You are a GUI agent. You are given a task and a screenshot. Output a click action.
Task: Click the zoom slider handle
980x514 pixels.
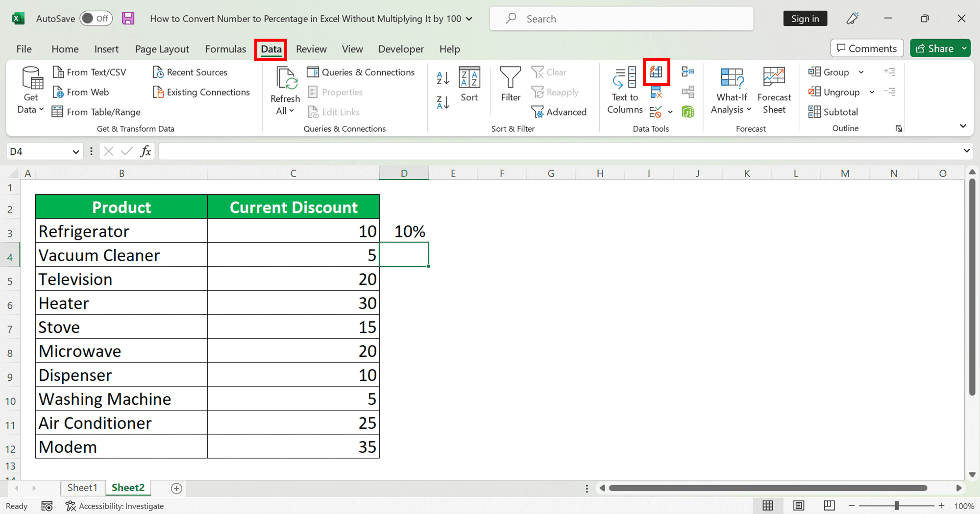(x=897, y=506)
